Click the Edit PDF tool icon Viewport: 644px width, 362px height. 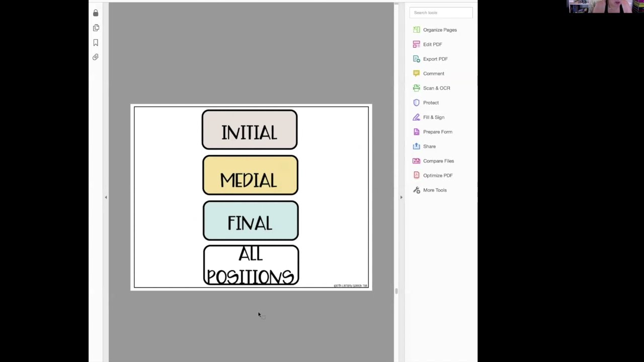point(416,44)
